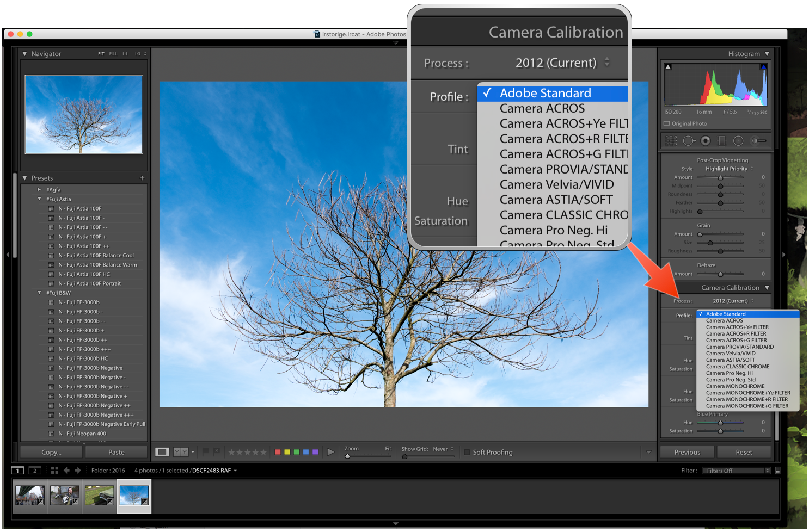Set Navigator zoom to FIT
Viewport: 809px width, 532px height.
coord(101,54)
